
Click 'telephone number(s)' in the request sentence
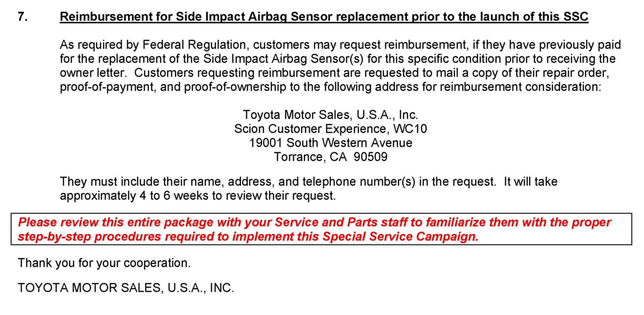[x=359, y=182]
